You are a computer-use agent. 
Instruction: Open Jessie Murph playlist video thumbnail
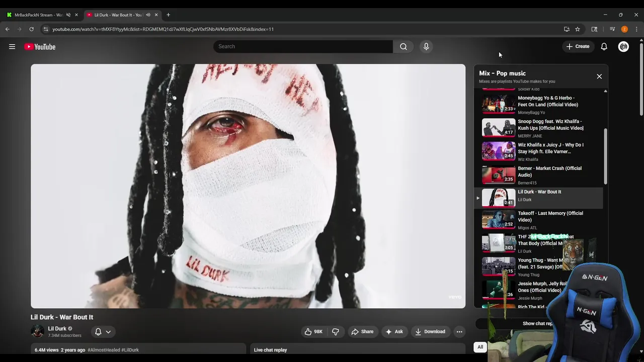pos(499,290)
